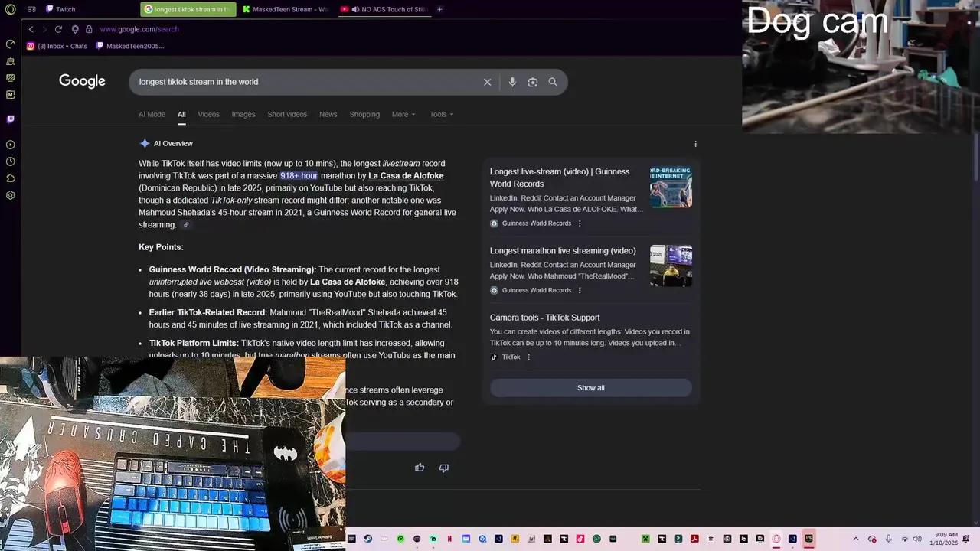Viewport: 980px width, 551px height.
Task: Switch to AI Mode results
Action: 152,114
